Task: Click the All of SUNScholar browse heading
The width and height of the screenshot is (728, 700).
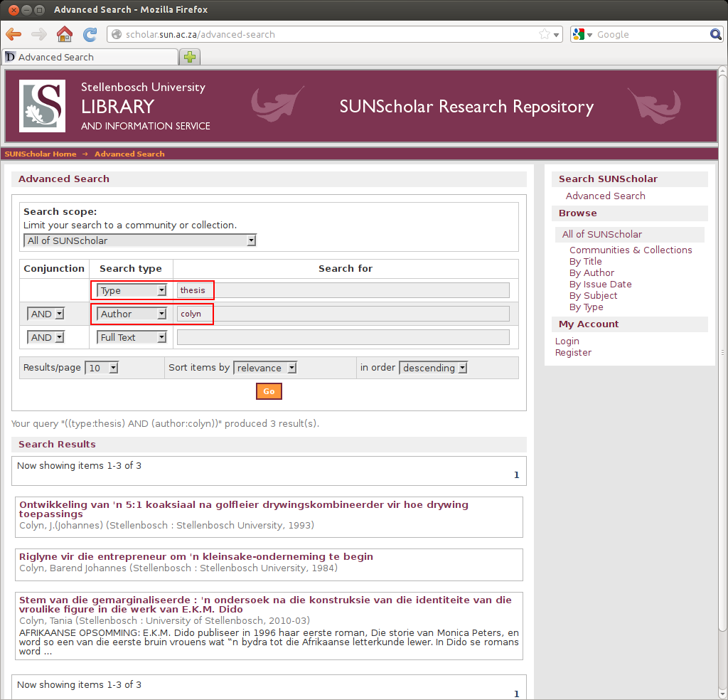Action: click(x=601, y=235)
